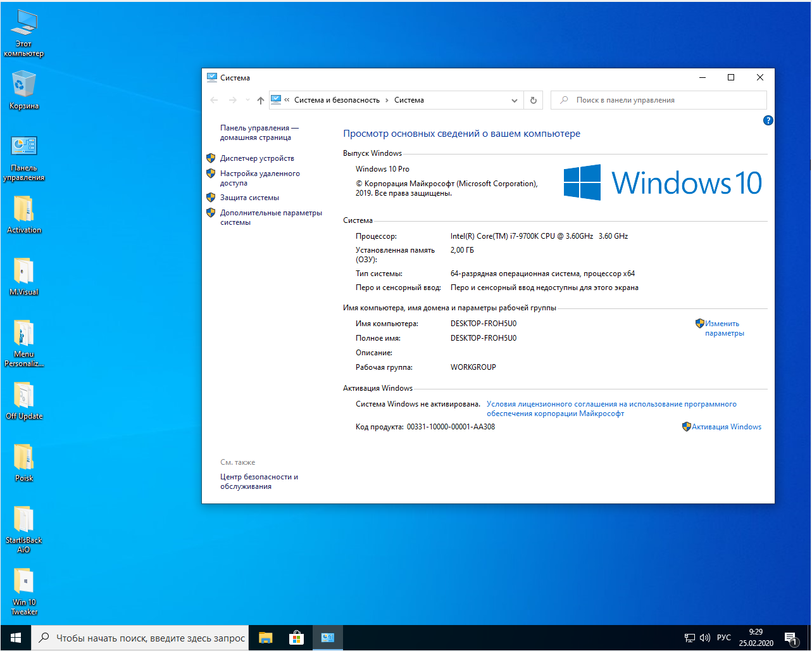Image resolution: width=812 pixels, height=651 pixels.
Task: Maximize the Система window
Action: click(731, 77)
